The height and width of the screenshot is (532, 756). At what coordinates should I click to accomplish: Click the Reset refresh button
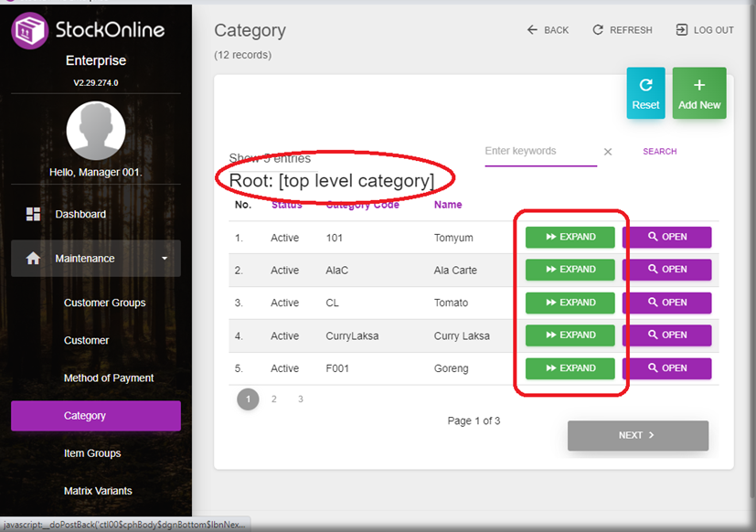tap(645, 93)
